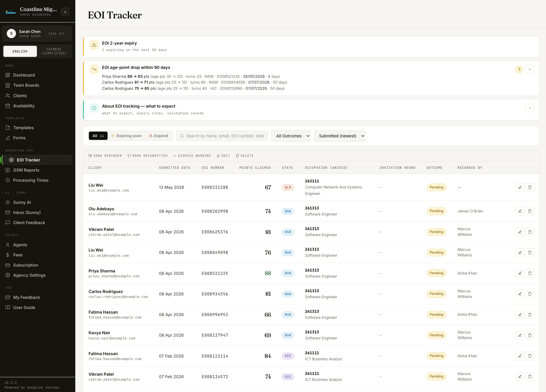Image resolution: width=546 pixels, height=392 pixels.
Task: Click the Coastline Migration logo
Action: (11, 12)
